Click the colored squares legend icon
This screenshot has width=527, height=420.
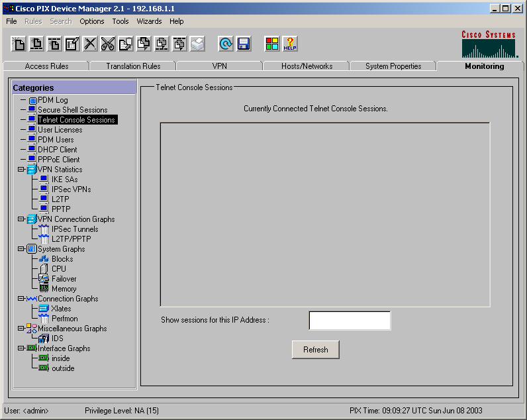[x=272, y=44]
